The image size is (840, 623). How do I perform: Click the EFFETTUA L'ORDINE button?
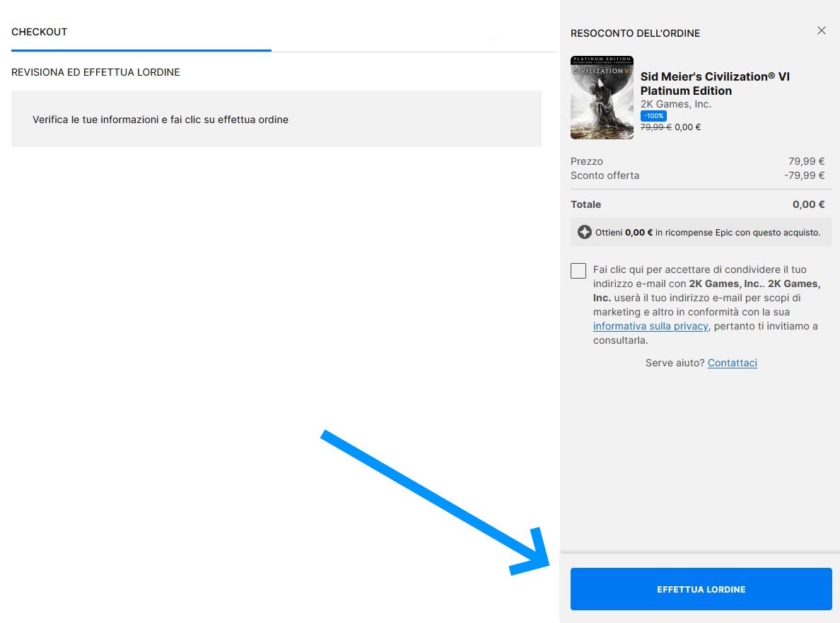(701, 589)
